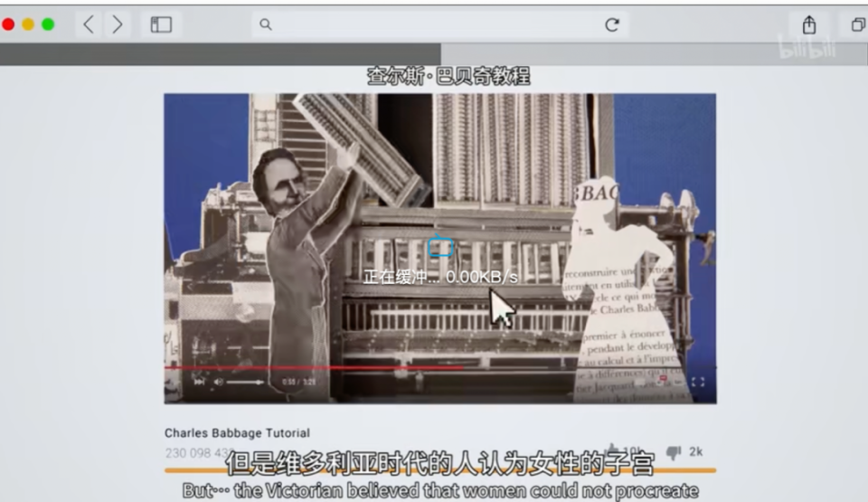Click the magnifier icon in the address bar

[266, 24]
